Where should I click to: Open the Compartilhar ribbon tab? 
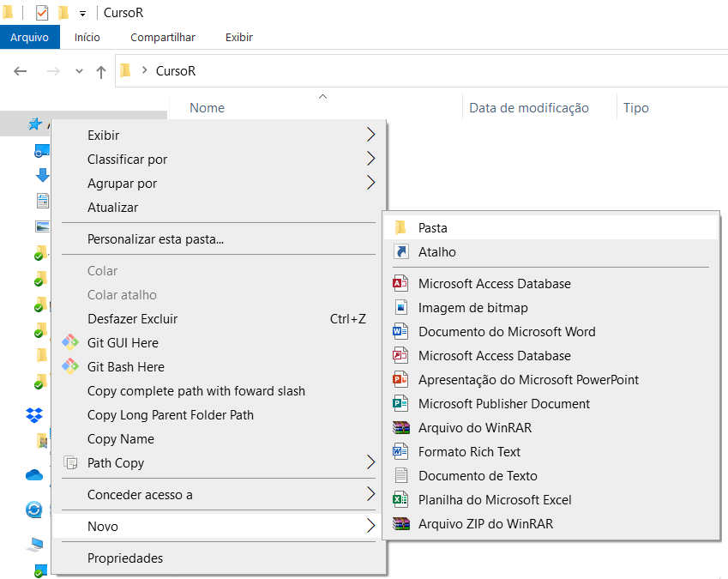tap(163, 38)
